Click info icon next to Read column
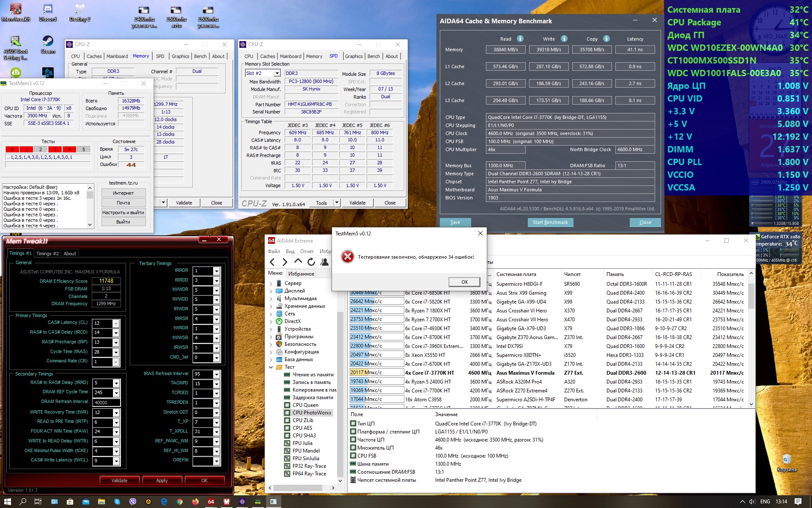 coord(520,39)
